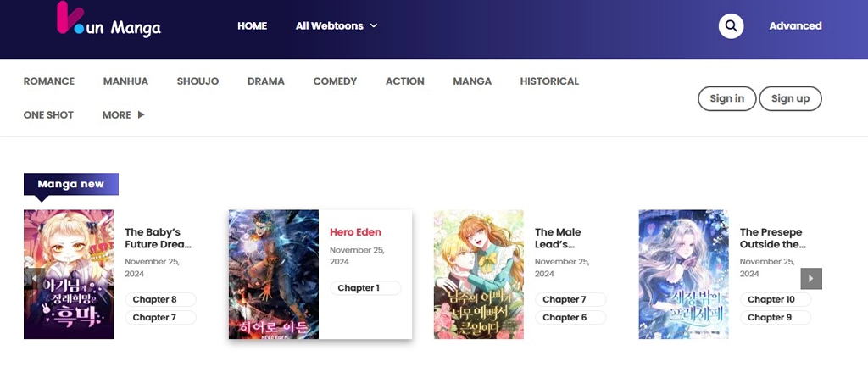Click The Male Lead's cover image
The image size is (868, 367).
[479, 275]
